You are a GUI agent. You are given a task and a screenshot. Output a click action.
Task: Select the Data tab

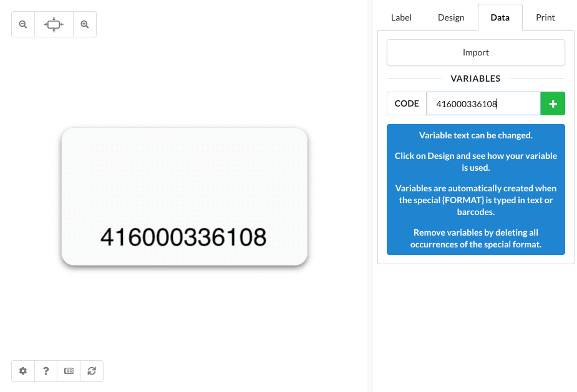[x=500, y=17]
